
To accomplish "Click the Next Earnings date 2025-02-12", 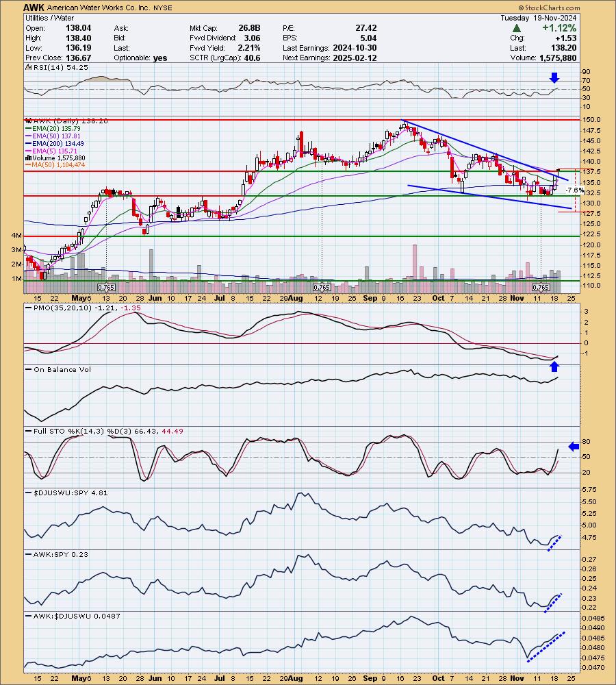I will click(x=355, y=58).
